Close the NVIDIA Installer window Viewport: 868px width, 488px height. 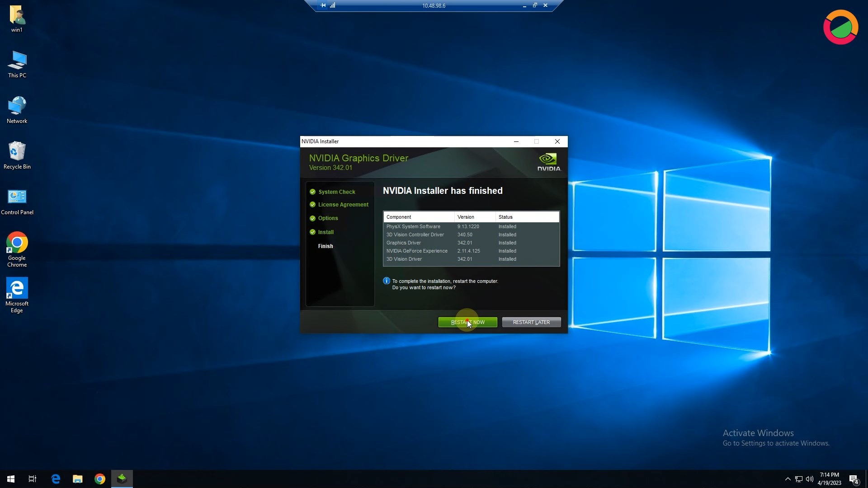557,141
